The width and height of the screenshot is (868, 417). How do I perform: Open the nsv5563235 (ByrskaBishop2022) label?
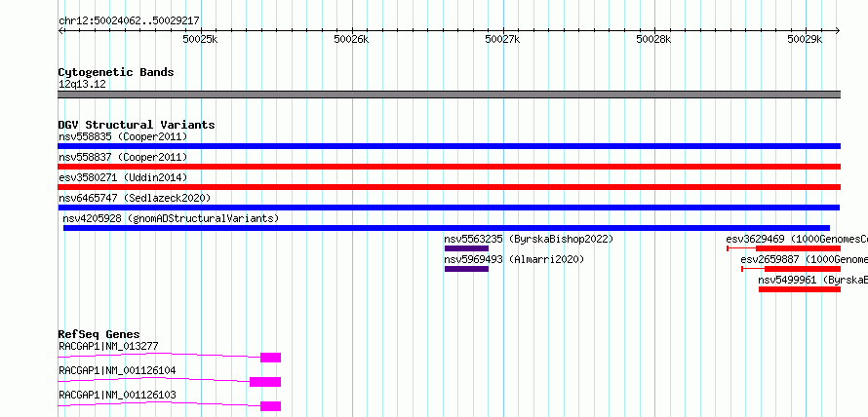(x=530, y=239)
